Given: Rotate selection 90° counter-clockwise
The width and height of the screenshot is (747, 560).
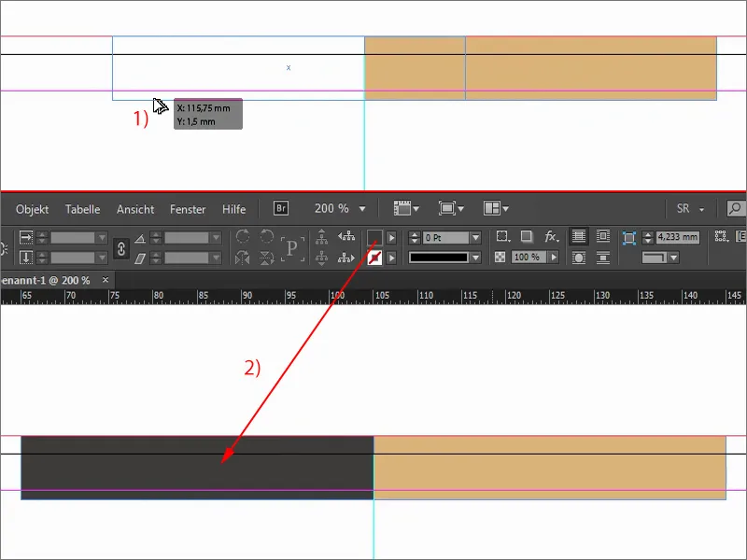Looking at the screenshot, I should [267, 236].
